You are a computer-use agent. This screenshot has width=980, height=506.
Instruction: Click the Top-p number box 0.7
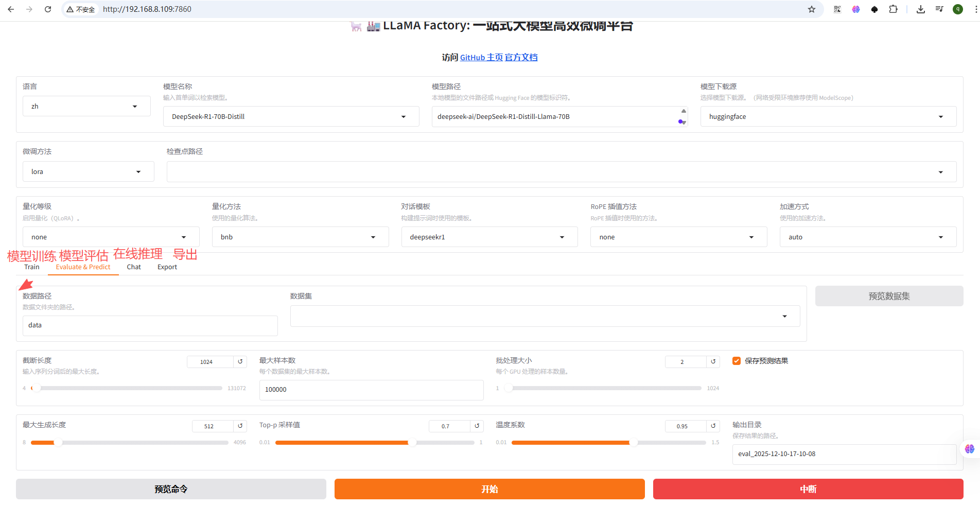click(449, 426)
